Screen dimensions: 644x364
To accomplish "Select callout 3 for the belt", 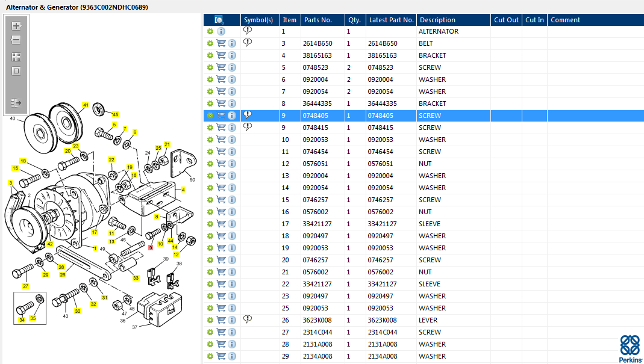I will 11,183.
